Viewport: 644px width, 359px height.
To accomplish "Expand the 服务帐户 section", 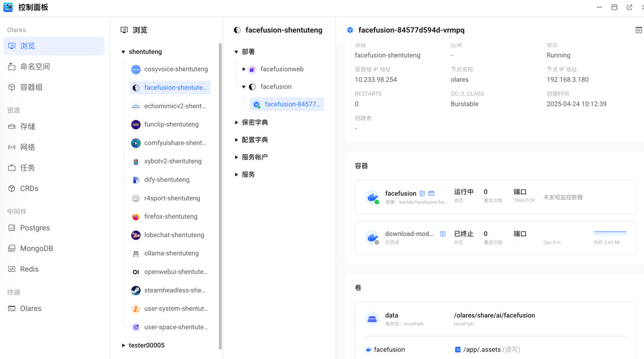I will [x=236, y=157].
